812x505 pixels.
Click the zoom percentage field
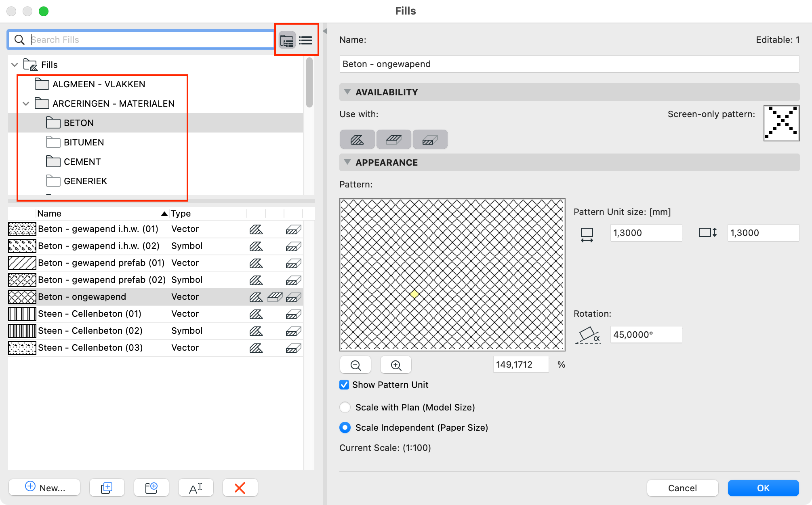tap(521, 364)
